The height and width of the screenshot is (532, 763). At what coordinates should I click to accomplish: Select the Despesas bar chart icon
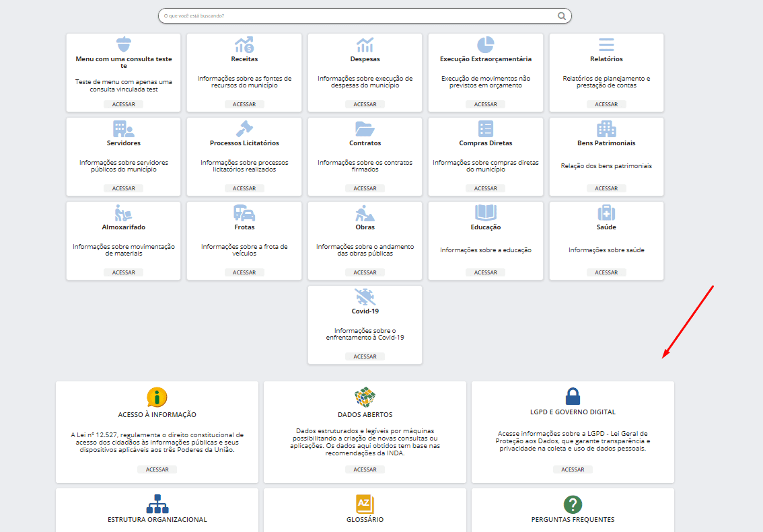pos(365,44)
